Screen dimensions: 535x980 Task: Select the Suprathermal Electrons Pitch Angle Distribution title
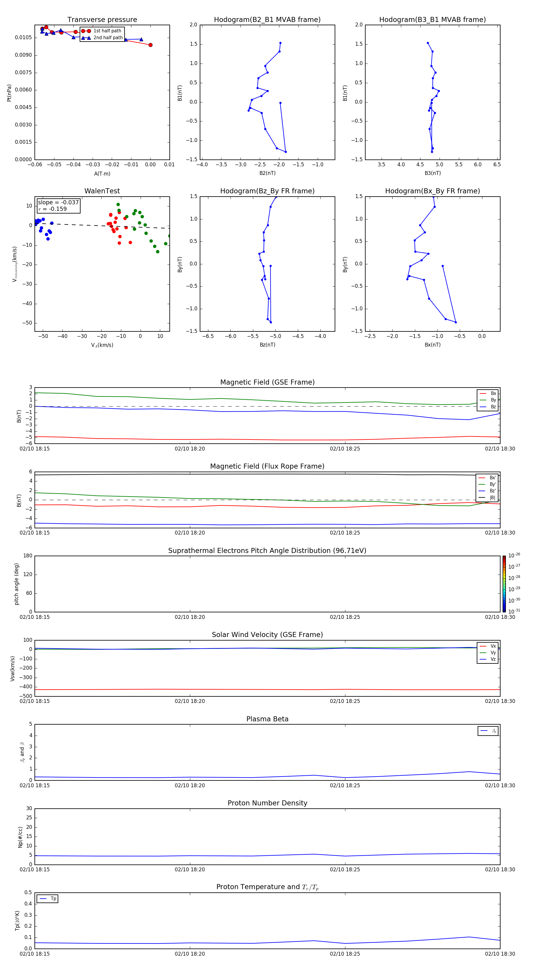[x=267, y=551]
